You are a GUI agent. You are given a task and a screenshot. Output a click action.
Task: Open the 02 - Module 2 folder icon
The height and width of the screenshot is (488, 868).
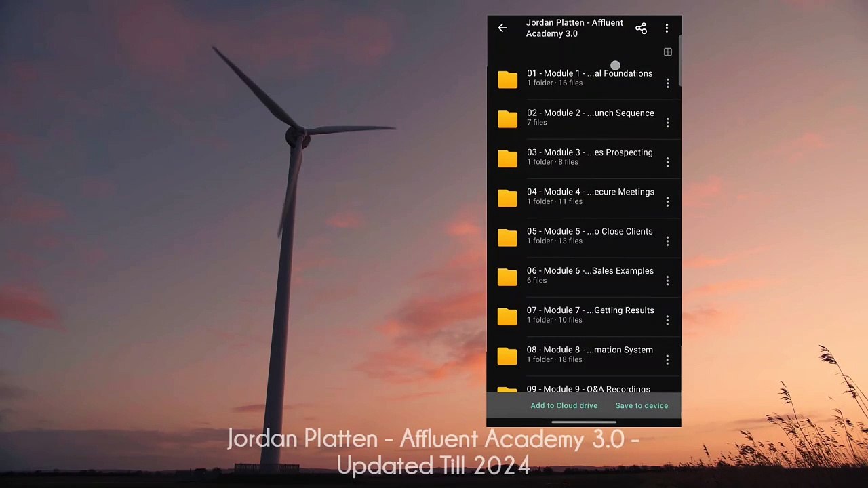point(507,119)
